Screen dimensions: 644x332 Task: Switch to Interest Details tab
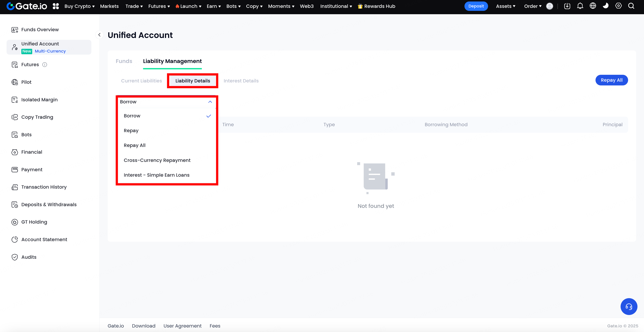pos(241,81)
